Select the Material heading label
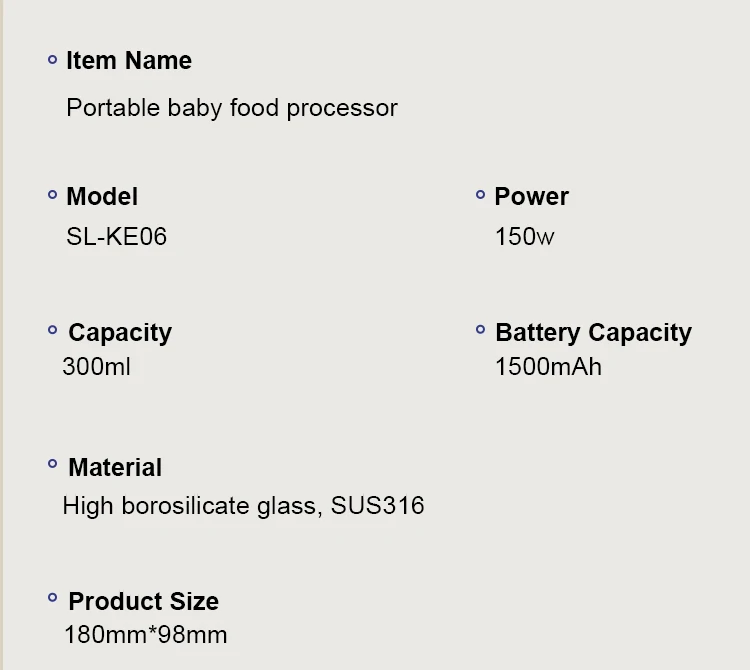Screen dimensions: 750x670 pos(115,467)
